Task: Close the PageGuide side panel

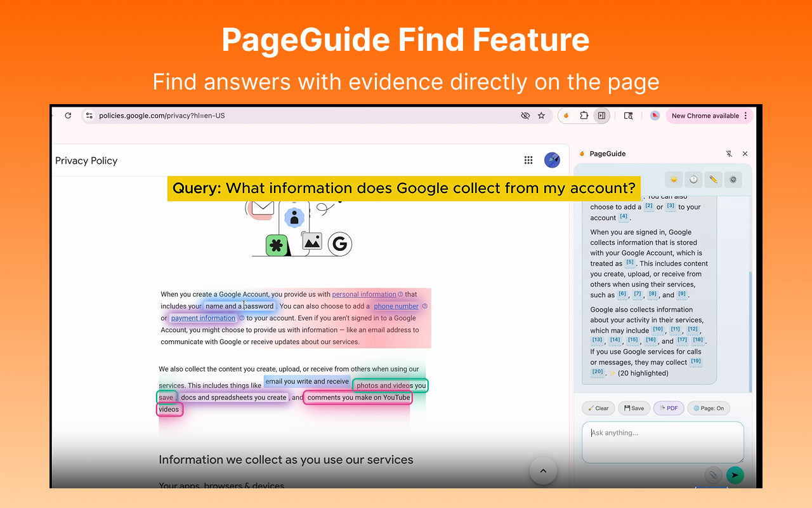Action: click(745, 154)
